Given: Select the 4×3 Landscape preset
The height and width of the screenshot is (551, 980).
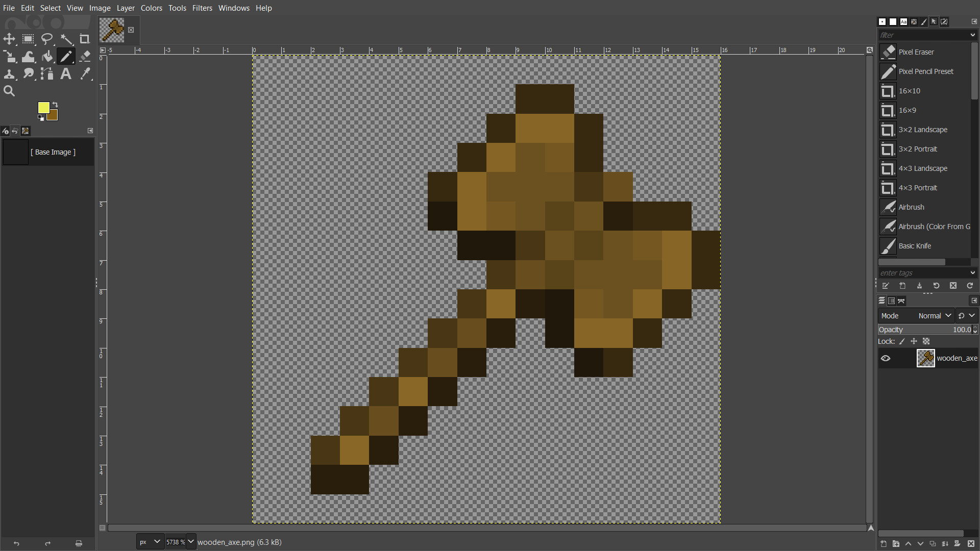Looking at the screenshot, I should pos(923,168).
